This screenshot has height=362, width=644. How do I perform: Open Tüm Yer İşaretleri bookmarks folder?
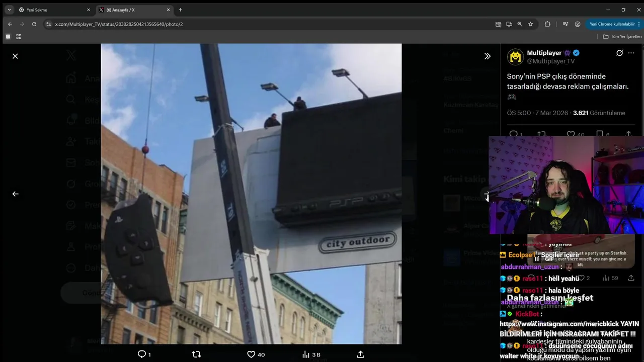point(622,37)
